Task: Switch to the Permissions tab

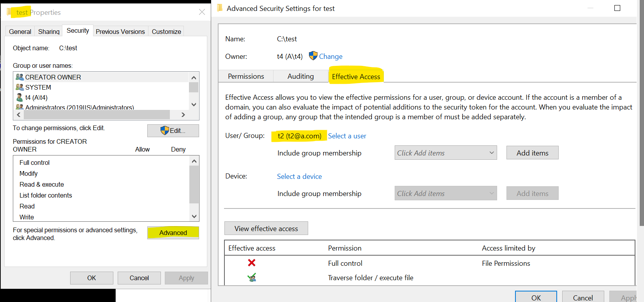Action: click(x=246, y=76)
